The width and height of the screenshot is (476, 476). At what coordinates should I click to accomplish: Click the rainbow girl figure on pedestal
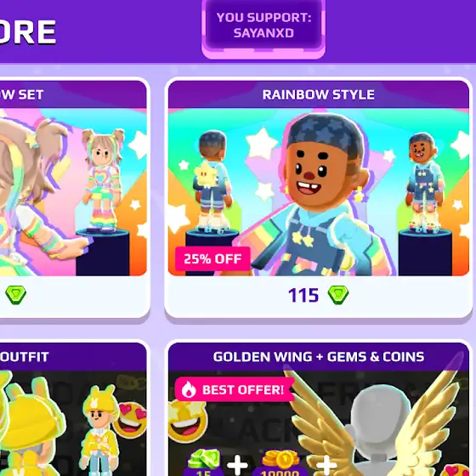[x=103, y=180]
